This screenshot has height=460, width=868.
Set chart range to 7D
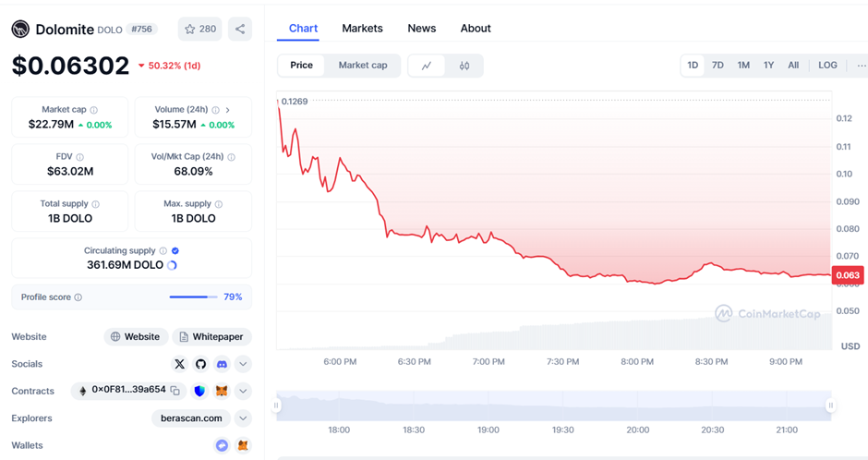coord(717,66)
